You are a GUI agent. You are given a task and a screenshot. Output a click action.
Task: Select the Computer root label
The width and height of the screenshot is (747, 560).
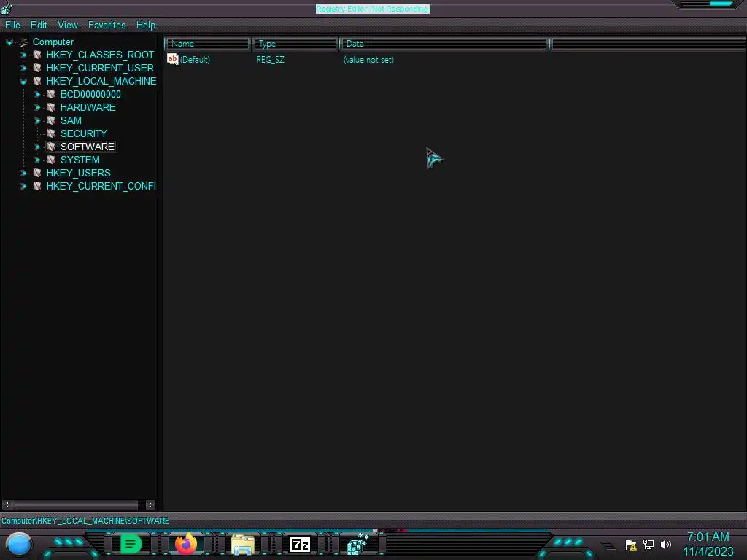pyautogui.click(x=53, y=42)
